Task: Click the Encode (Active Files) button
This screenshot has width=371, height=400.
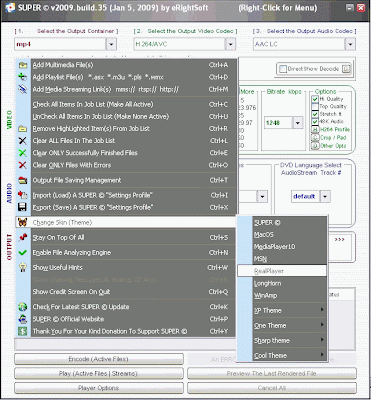Action: [x=99, y=359]
